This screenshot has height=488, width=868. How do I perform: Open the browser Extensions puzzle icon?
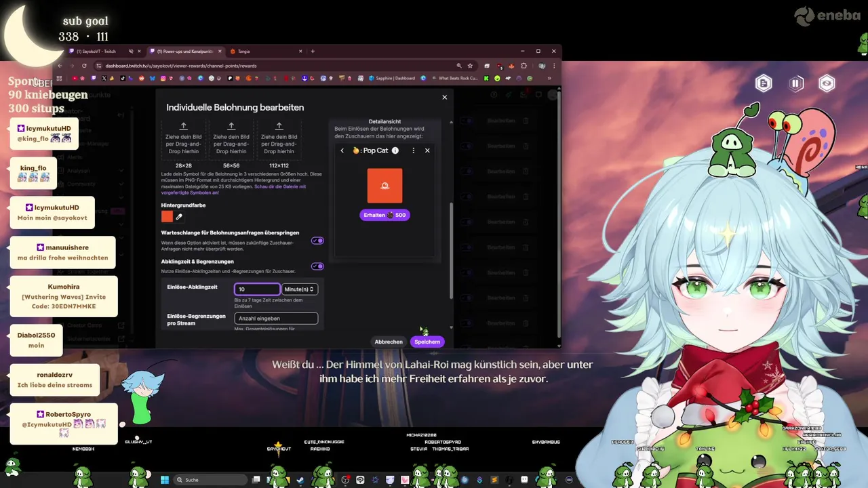524,66
